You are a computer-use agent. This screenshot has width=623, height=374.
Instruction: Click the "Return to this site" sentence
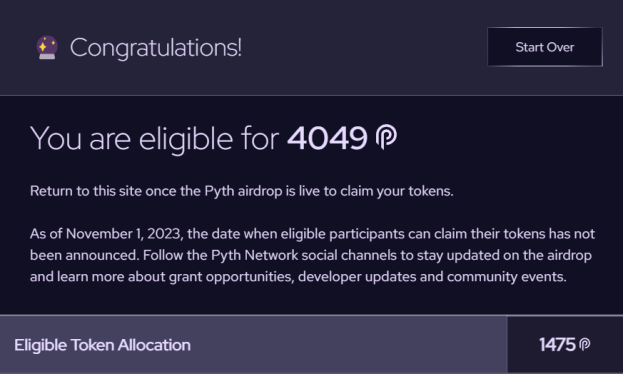coord(242,191)
